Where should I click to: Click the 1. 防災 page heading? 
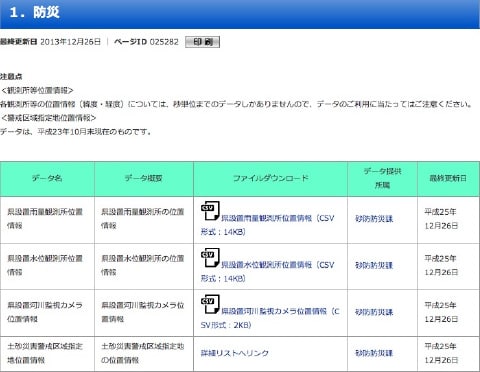[34, 13]
